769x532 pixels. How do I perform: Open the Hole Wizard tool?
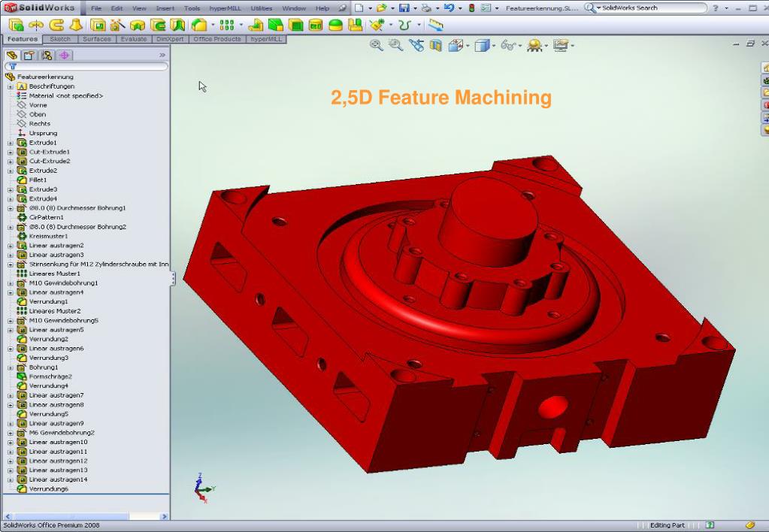pos(118,25)
